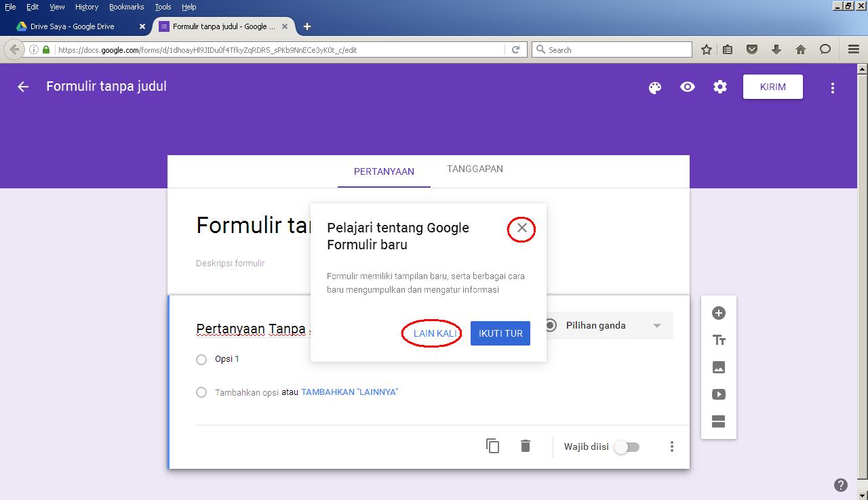Click the IKUTI TUR button
This screenshot has height=500, width=868.
500,333
